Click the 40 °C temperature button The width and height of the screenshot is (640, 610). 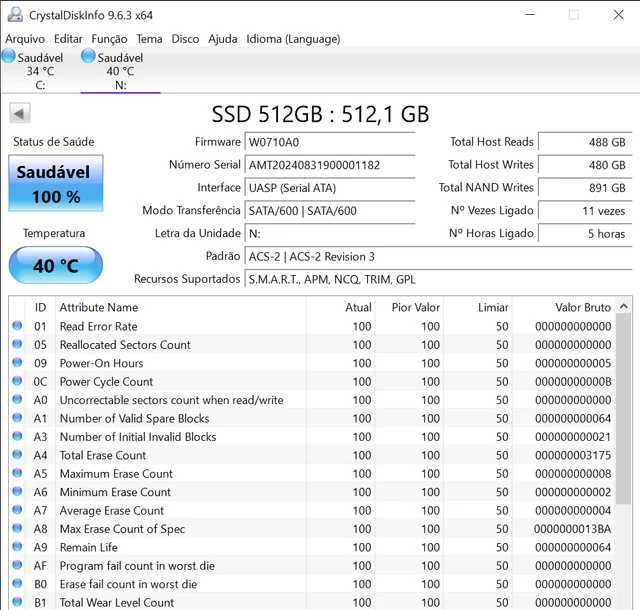point(56,265)
